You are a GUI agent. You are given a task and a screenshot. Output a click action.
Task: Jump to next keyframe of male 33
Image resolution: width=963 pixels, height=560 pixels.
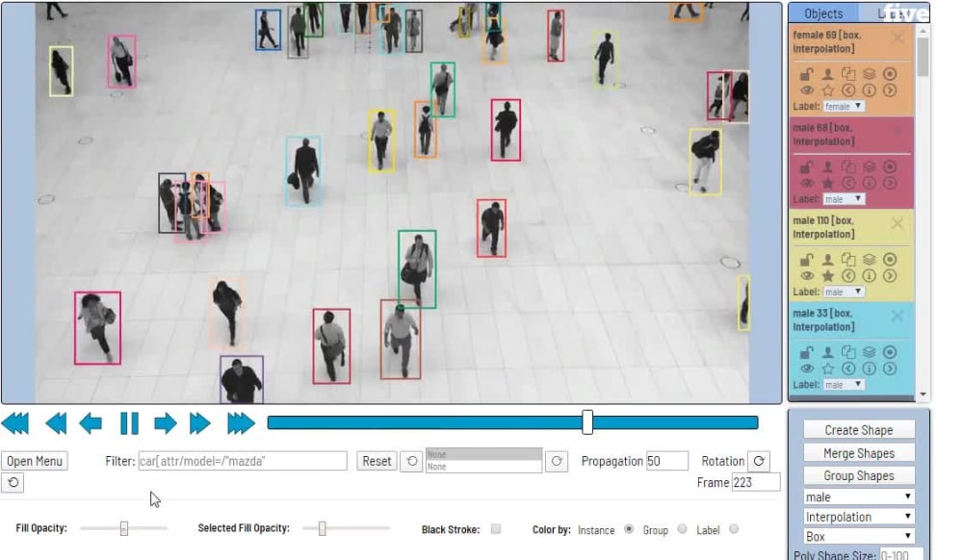(x=888, y=367)
